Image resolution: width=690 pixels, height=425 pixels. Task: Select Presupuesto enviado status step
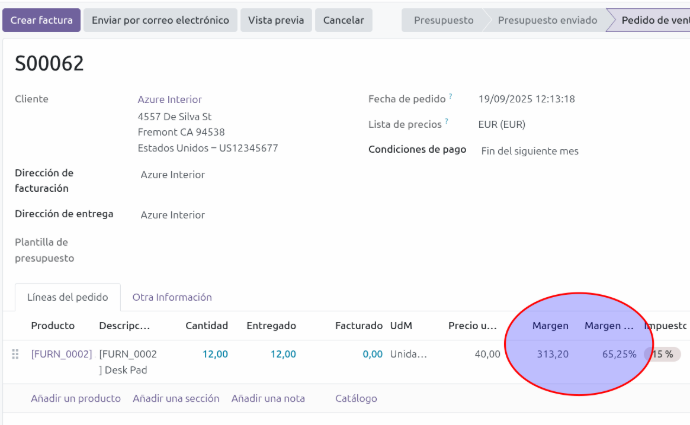point(547,20)
